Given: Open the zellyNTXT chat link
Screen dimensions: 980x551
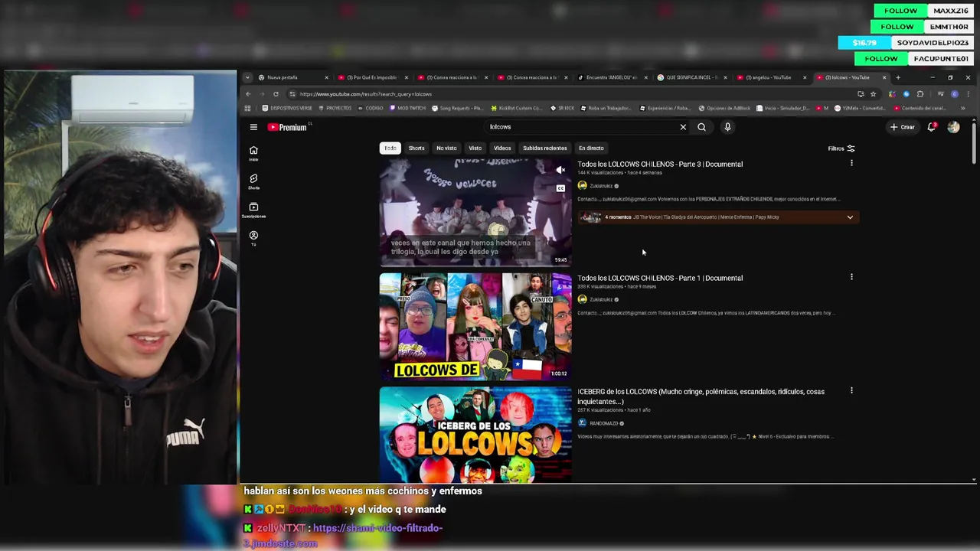Looking at the screenshot, I should (343, 536).
